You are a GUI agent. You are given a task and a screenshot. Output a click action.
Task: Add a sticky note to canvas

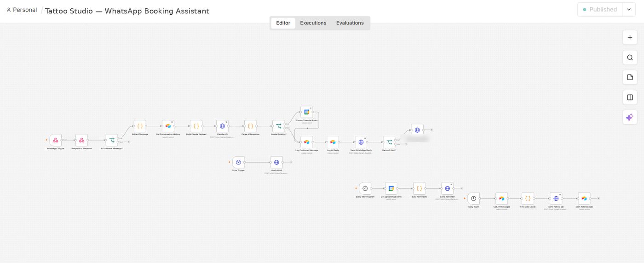pyautogui.click(x=630, y=77)
